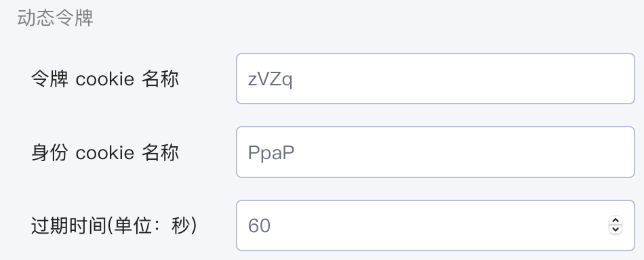The image size is (644, 260).
Task: Increase the expiration seconds with the spinner
Action: pyautogui.click(x=616, y=221)
